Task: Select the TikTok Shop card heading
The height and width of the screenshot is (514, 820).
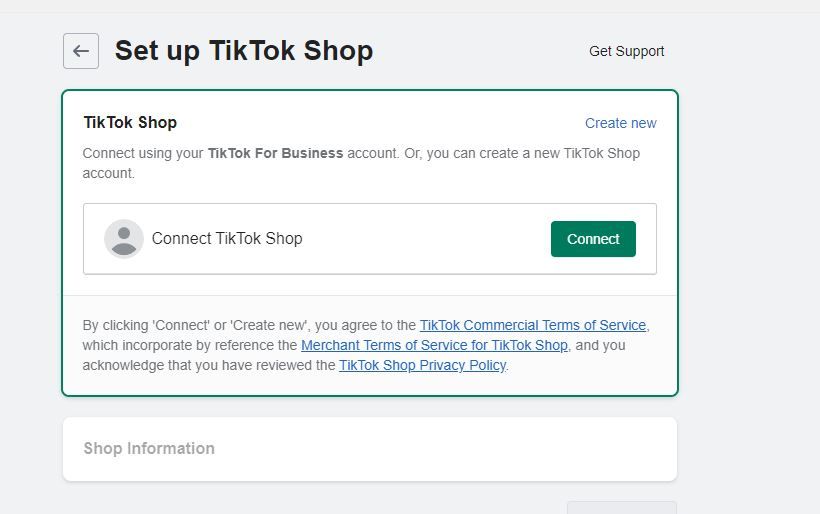Action: coord(130,122)
